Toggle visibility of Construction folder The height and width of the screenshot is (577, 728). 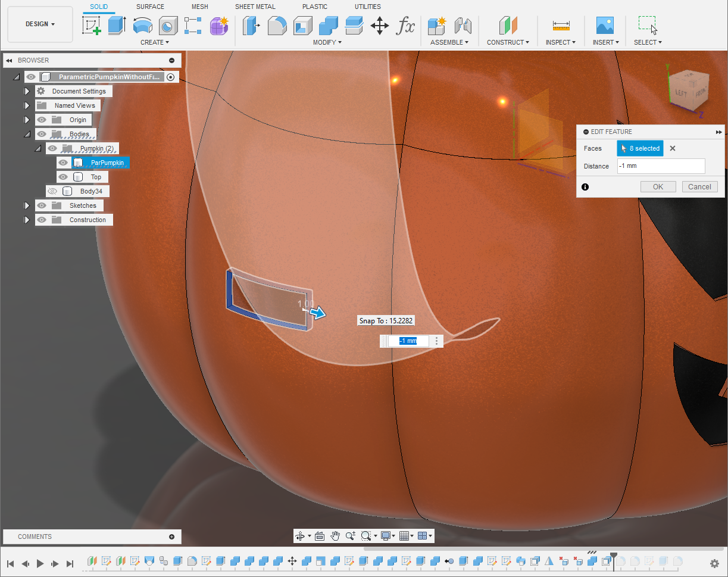41,220
